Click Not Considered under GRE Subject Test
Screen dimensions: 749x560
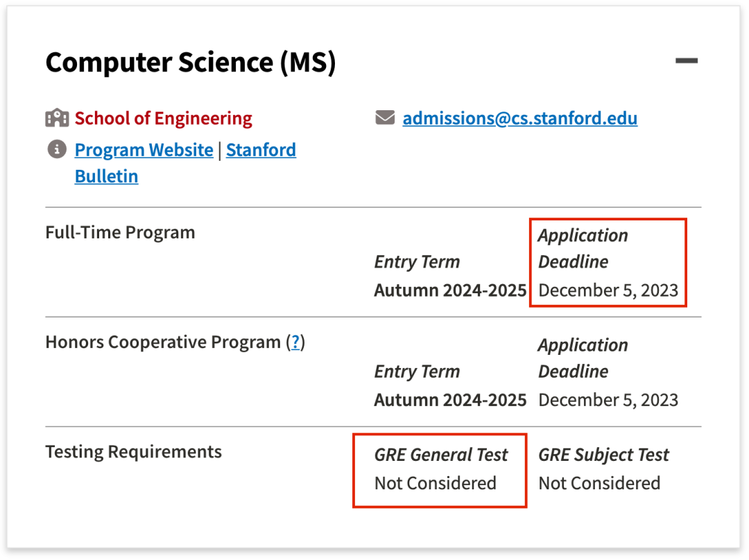(599, 483)
